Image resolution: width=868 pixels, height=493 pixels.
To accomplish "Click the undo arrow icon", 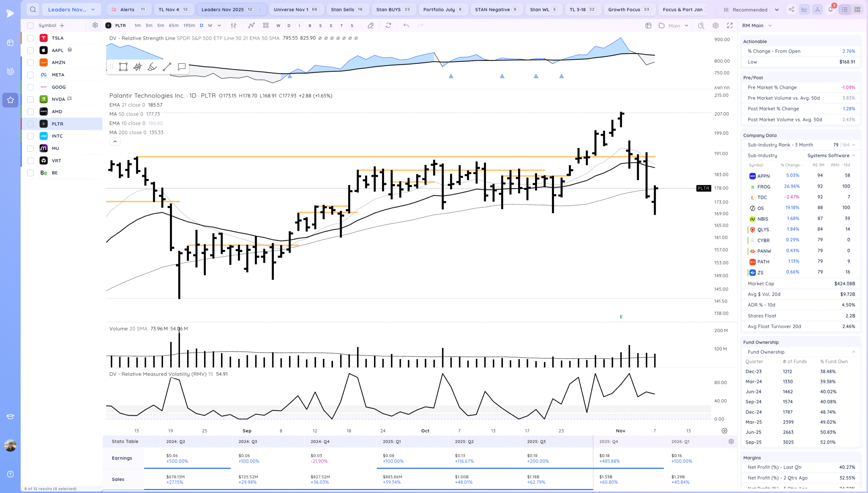I will click(x=406, y=25).
